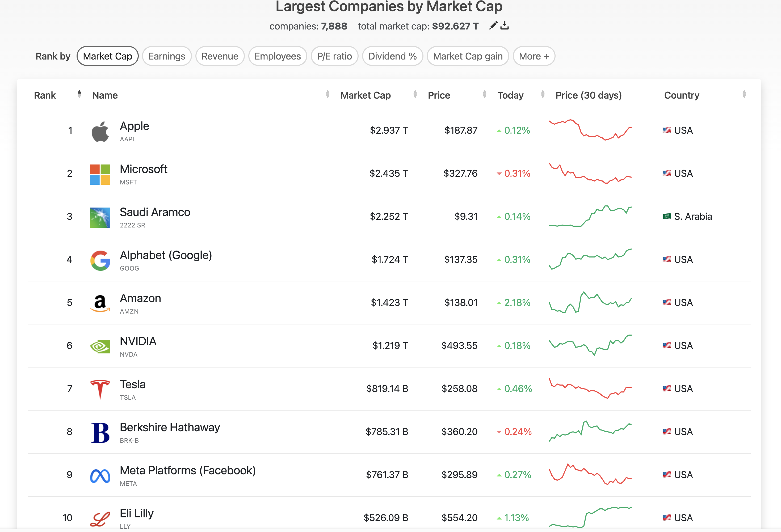Click the Meta Platforms infinity logo

click(x=100, y=476)
